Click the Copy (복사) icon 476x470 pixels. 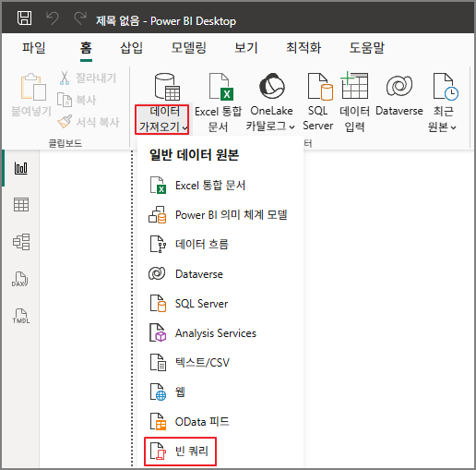[x=65, y=100]
